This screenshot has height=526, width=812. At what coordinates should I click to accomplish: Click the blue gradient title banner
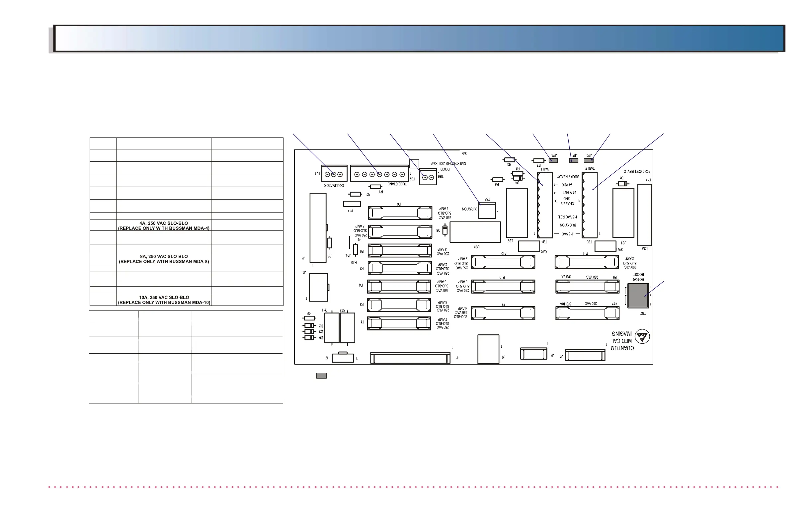419,39
